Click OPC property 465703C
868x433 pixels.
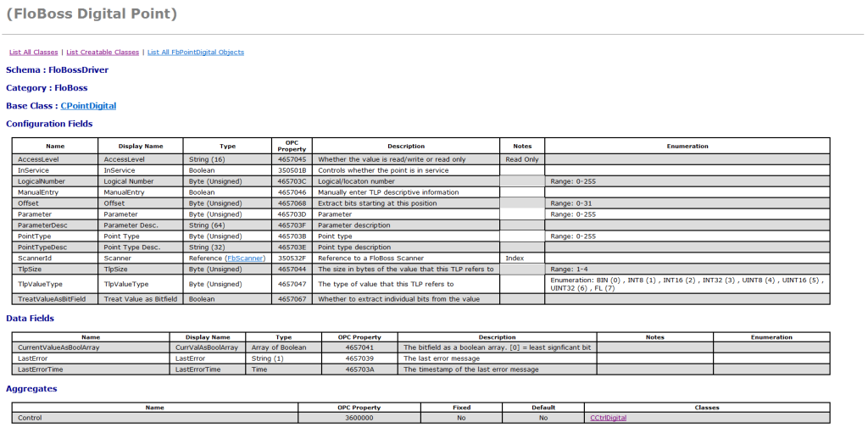tap(292, 181)
